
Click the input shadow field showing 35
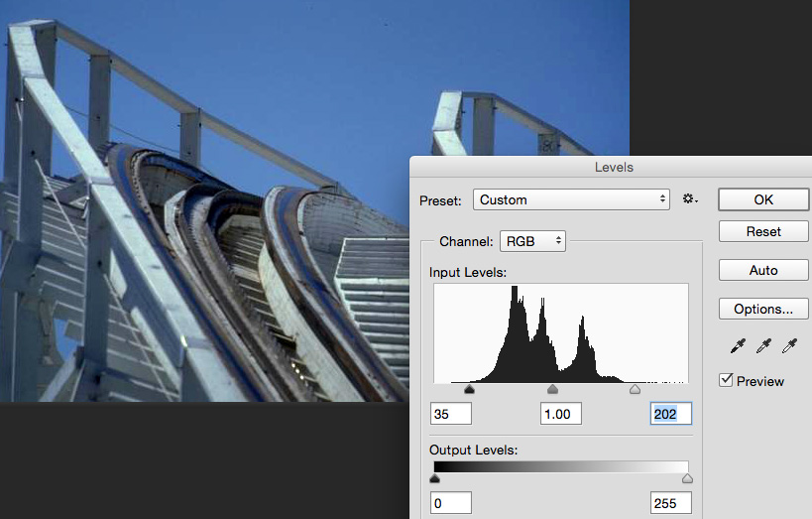click(451, 414)
